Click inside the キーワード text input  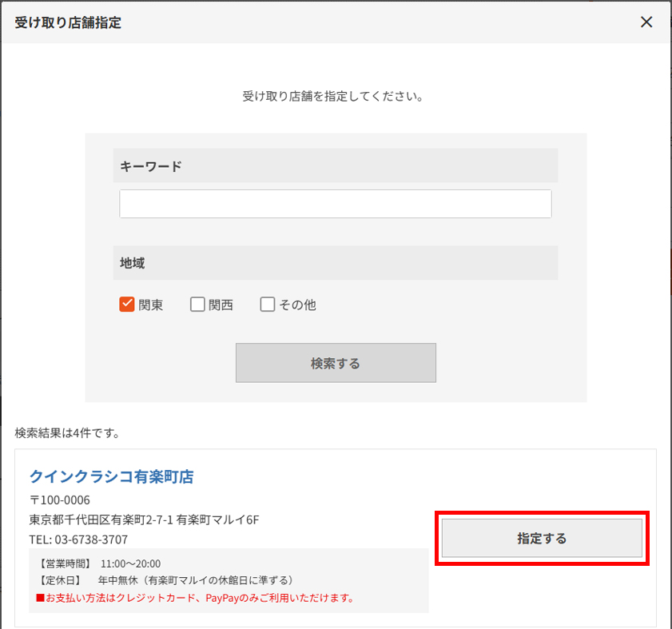coord(335,204)
